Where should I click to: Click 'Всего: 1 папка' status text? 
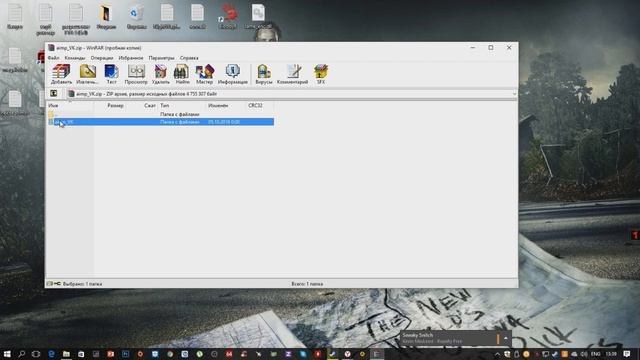[307, 284]
